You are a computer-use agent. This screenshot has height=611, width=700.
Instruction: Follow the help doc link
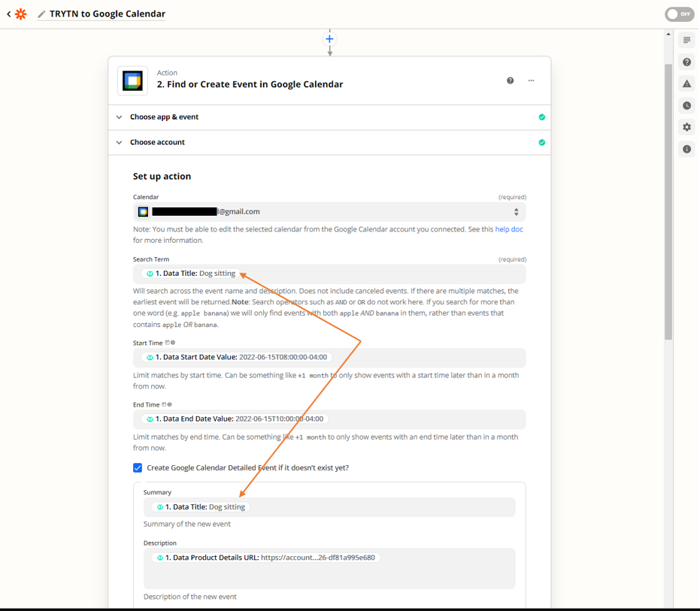tap(509, 229)
